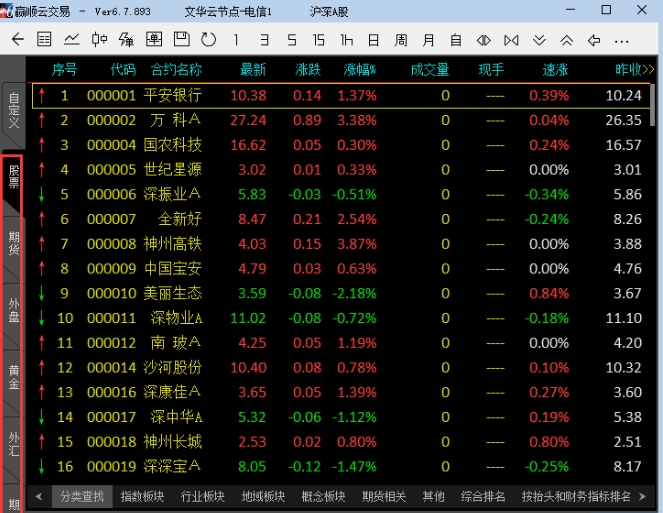Sort by 合约名称 column header
The height and width of the screenshot is (513, 663).
[x=176, y=69]
